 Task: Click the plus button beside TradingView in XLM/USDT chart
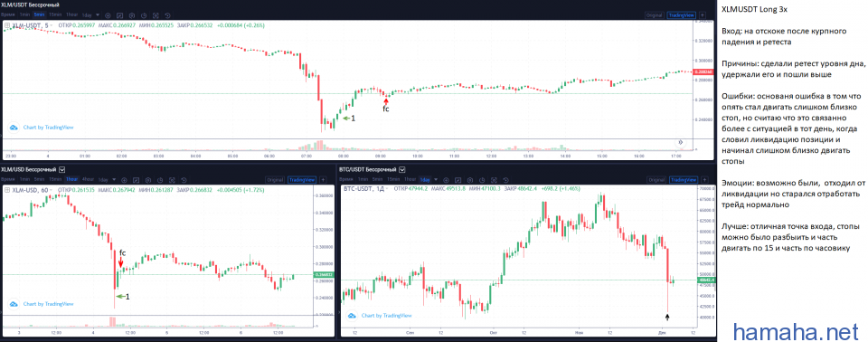(x=703, y=15)
